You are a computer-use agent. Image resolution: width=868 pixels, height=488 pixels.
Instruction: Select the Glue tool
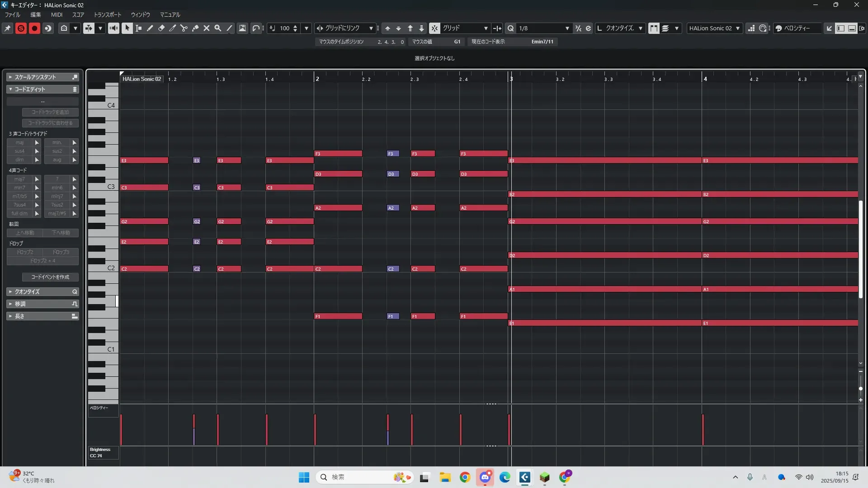pyautogui.click(x=195, y=28)
